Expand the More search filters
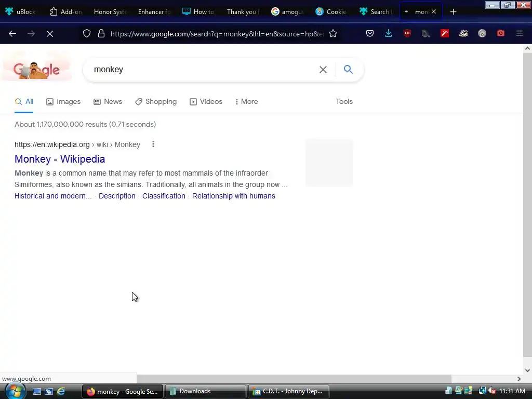Image resolution: width=532 pixels, height=399 pixels. [x=247, y=101]
